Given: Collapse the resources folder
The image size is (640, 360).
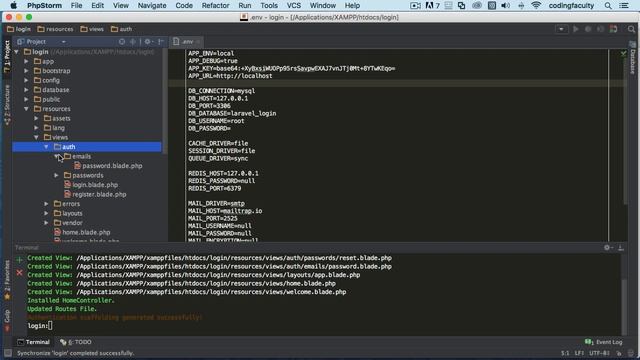Looking at the screenshot, I should click(x=27, y=109).
